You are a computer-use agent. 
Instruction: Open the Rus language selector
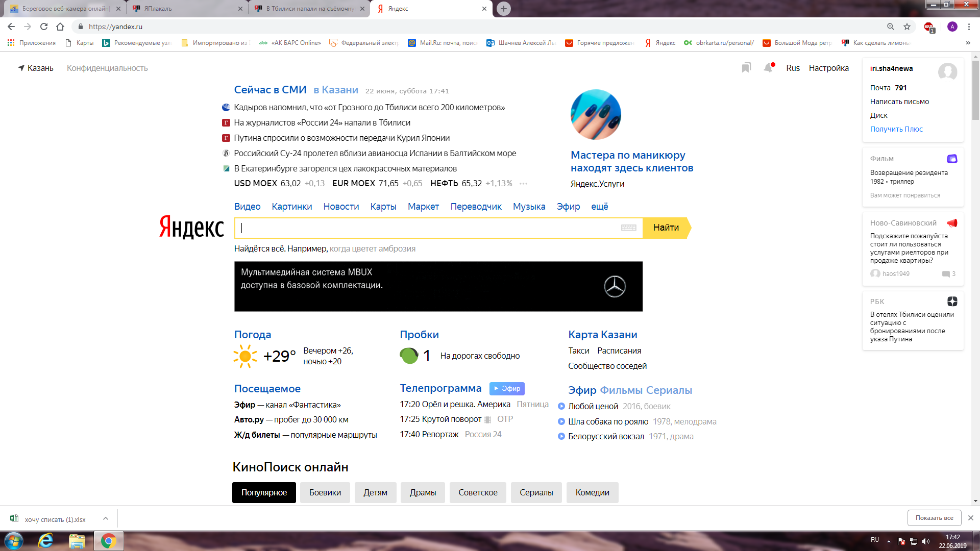point(793,68)
